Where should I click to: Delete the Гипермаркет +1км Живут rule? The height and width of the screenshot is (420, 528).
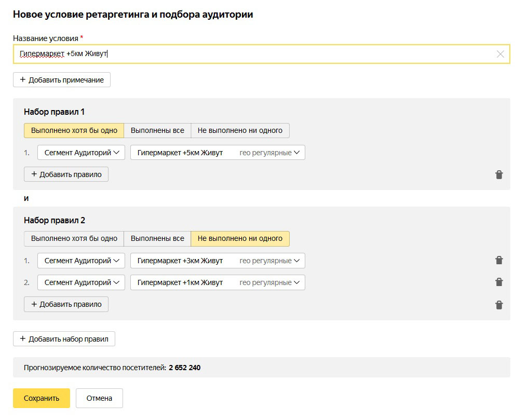click(x=499, y=282)
